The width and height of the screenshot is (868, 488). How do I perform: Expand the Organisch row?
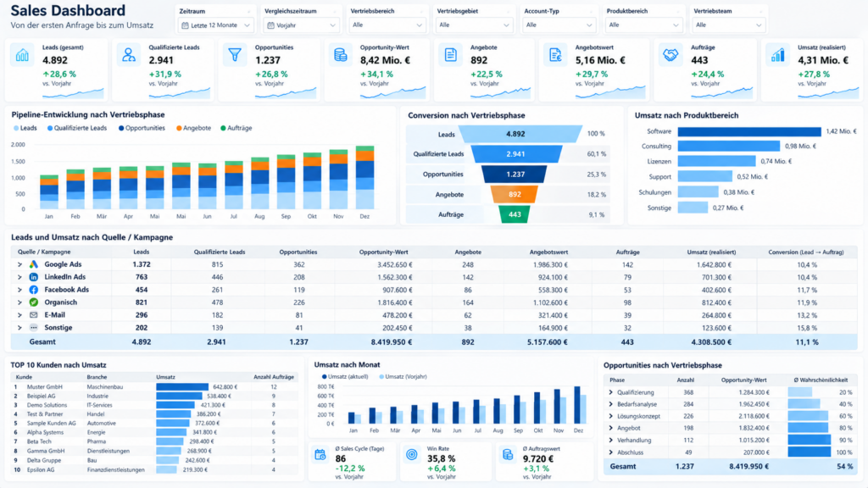coord(19,302)
